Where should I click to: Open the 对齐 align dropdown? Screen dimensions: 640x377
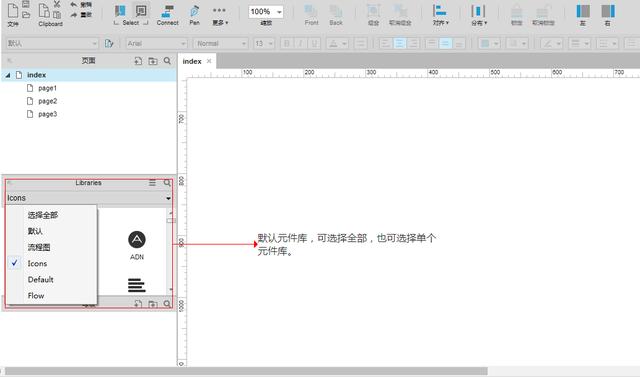coord(440,15)
